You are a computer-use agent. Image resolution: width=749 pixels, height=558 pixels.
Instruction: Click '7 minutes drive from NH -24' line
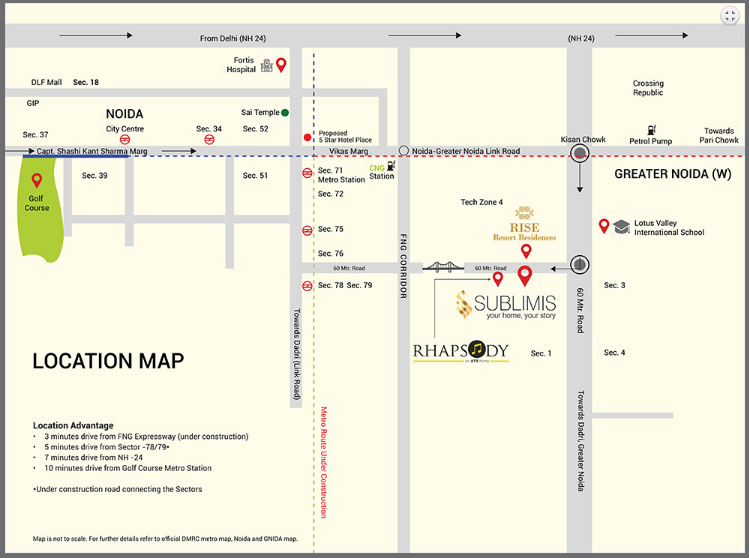pyautogui.click(x=94, y=458)
